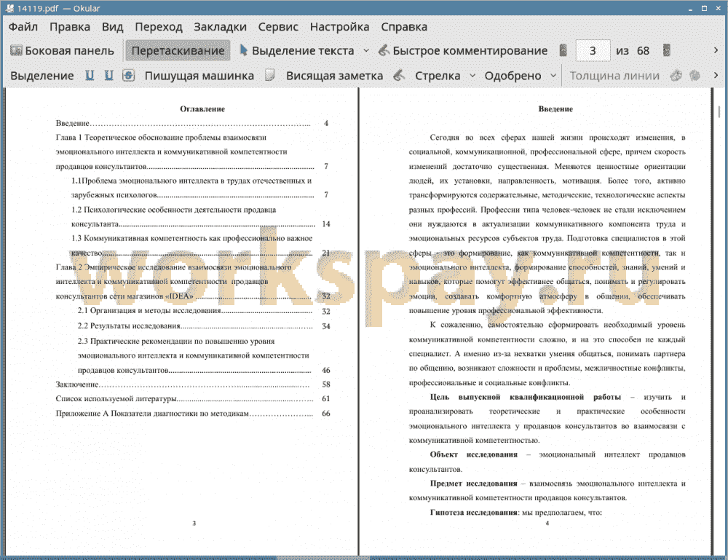Screen dimensions: 728x560
Task: Click the '1.2 Психологические особенности' contents line
Action: pyautogui.click(x=174, y=210)
